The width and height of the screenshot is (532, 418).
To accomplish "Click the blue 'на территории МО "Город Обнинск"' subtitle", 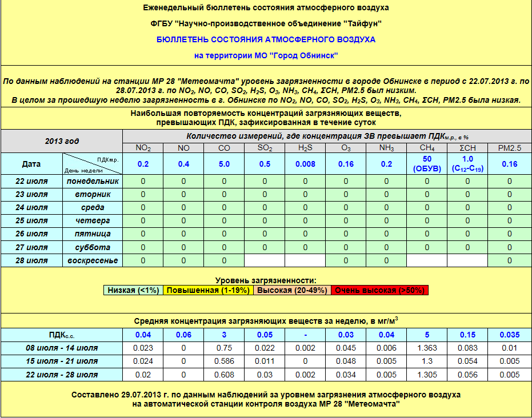I will [266, 55].
